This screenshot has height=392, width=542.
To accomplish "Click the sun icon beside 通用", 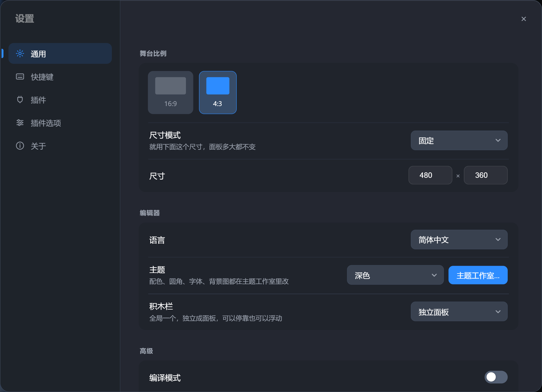I will coord(20,54).
